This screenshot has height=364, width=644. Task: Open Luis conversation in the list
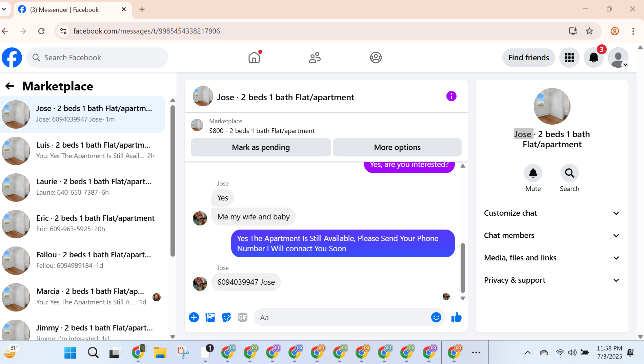point(82,151)
